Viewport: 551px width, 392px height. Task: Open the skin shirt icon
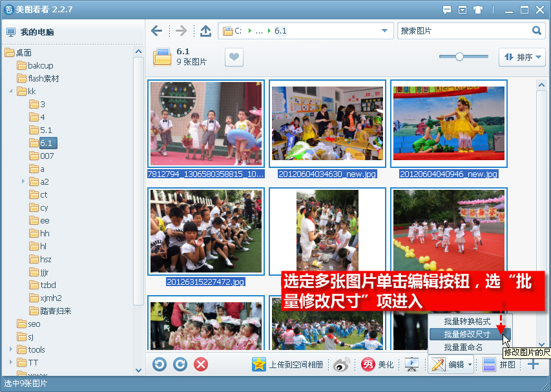(478, 10)
